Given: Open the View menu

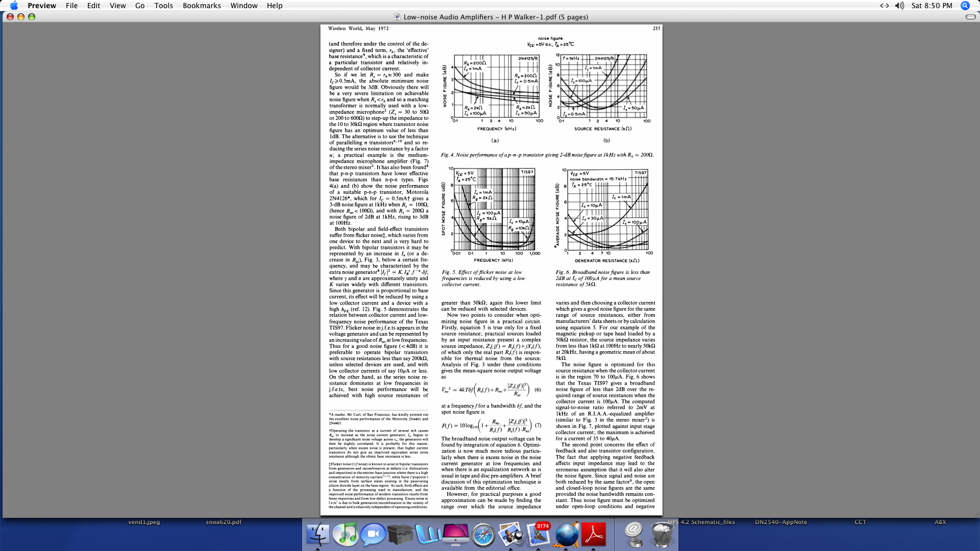Looking at the screenshot, I should tap(117, 6).
